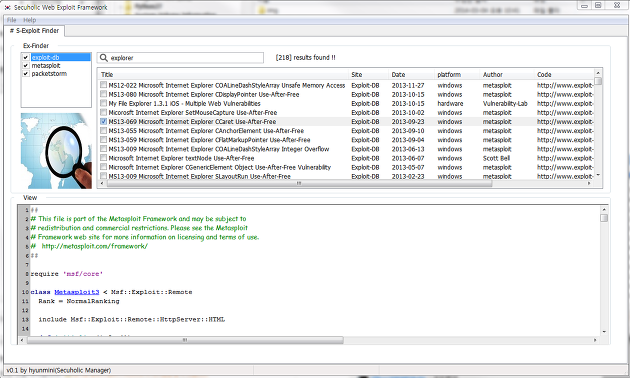Click results table horizontal scroll left arrow
630x378 pixels.
pos(102,183)
